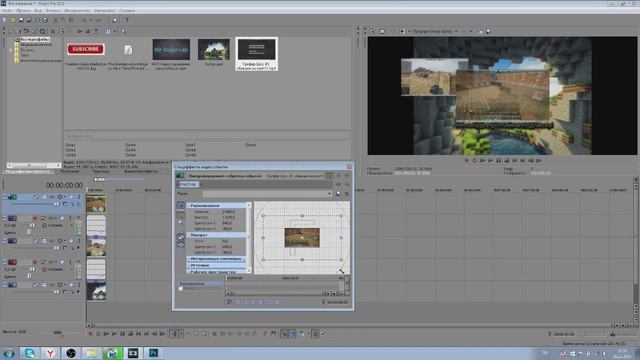Screen dimensions: 640x360
Task: Toggle the Mask checkbox in pan/crop dialog
Action: 181,289
